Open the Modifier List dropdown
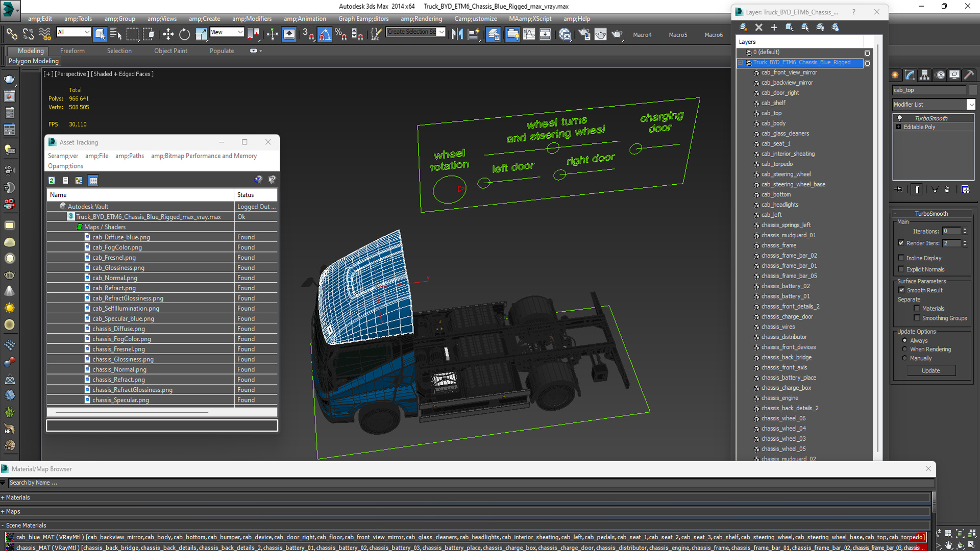980x551 pixels. click(x=971, y=104)
